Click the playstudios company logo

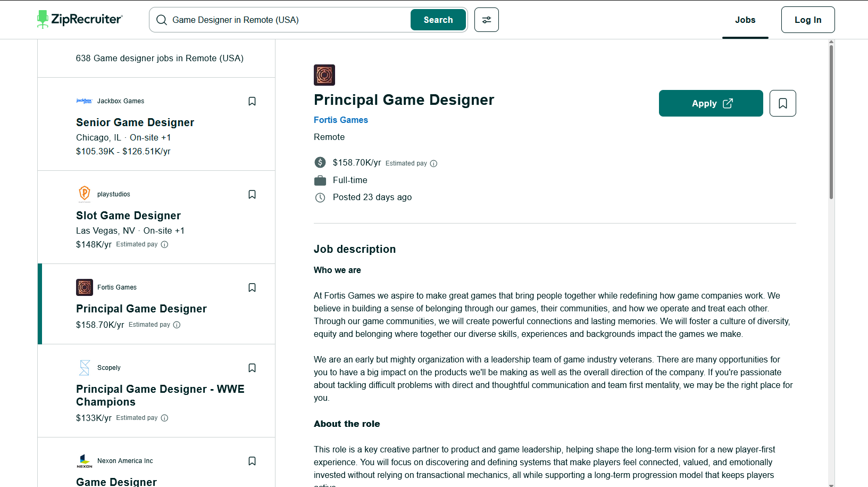(85, 194)
